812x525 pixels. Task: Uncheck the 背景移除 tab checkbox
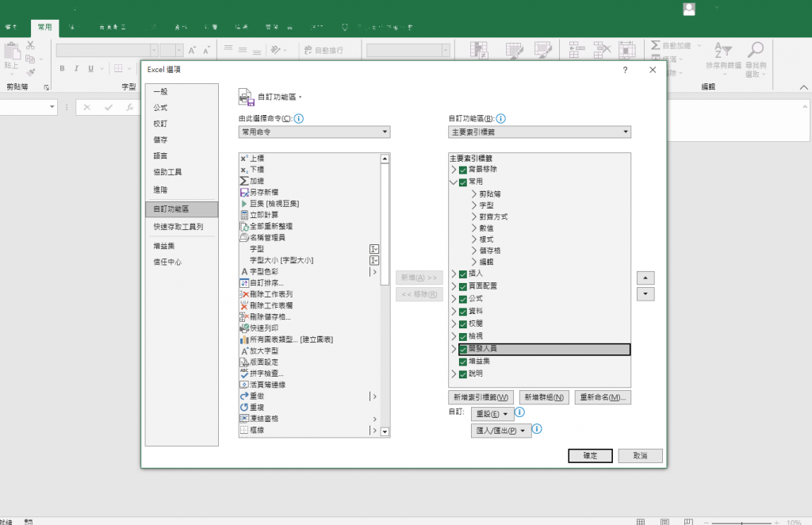(x=463, y=170)
